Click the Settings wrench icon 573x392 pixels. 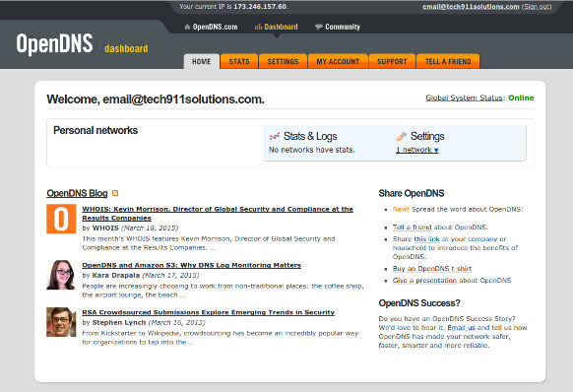click(402, 136)
